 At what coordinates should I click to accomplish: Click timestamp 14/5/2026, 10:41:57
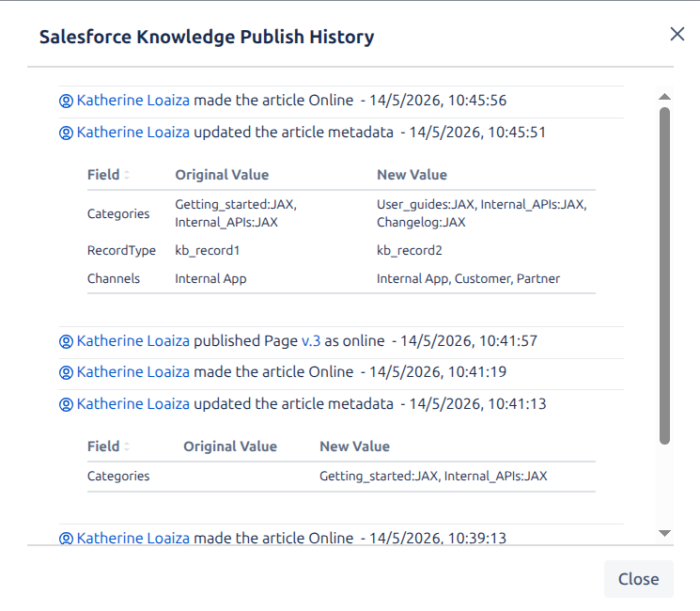click(x=469, y=341)
